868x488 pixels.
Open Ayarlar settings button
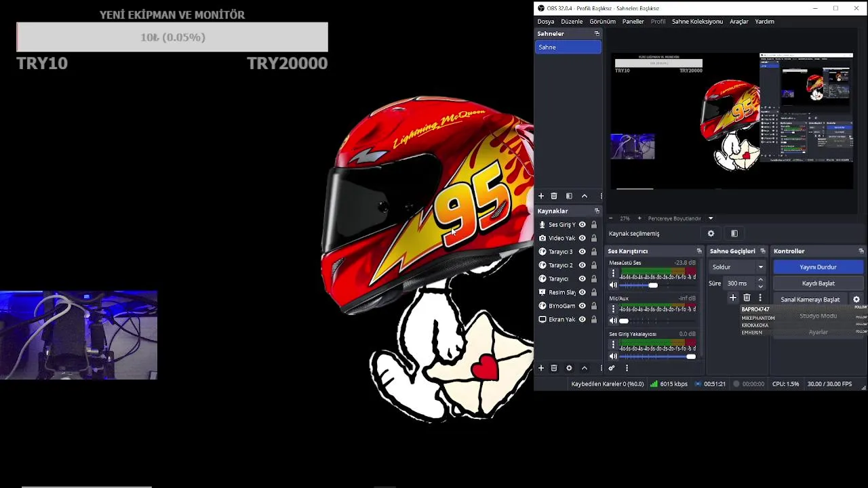pyautogui.click(x=818, y=332)
